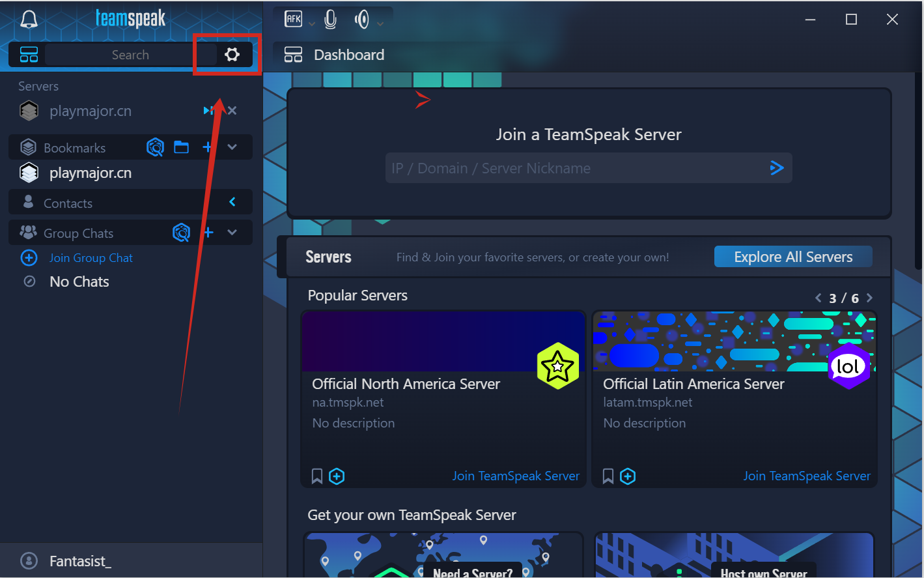
Task: Open dashboard via icon left of Search
Action: coord(29,54)
